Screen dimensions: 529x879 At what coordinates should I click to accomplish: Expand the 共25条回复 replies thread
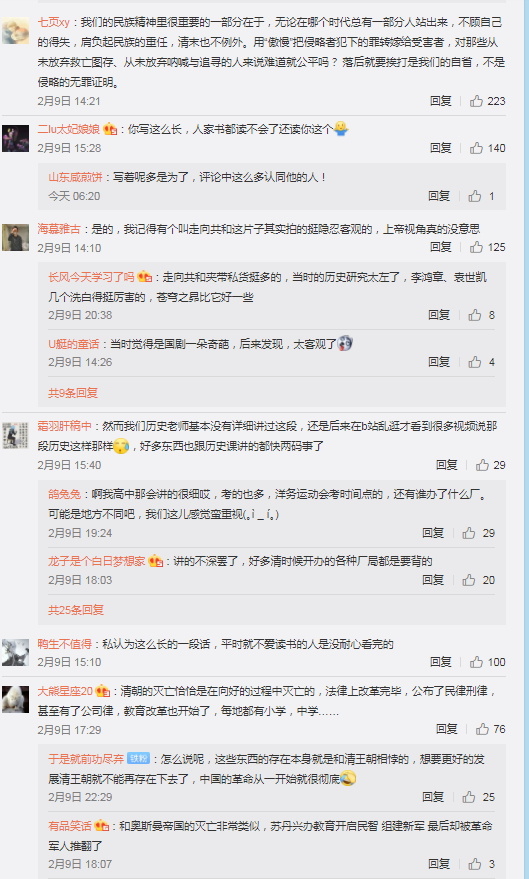tap(76, 610)
